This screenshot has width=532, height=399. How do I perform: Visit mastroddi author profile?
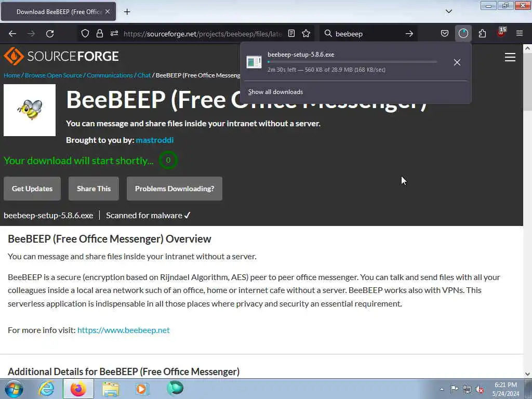[x=155, y=140]
